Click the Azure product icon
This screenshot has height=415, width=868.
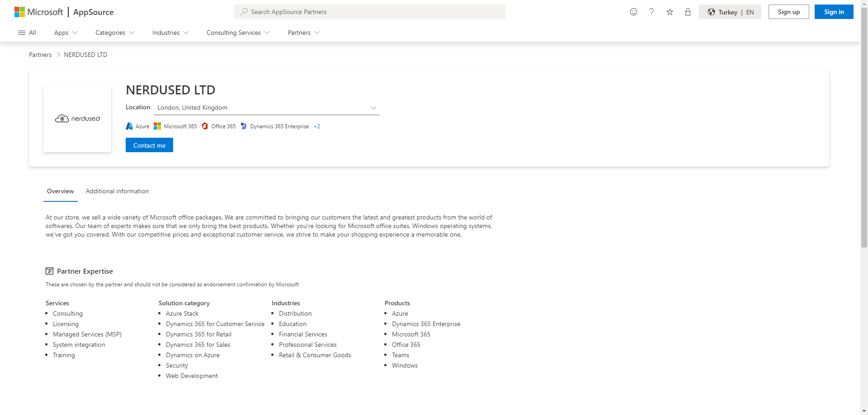[x=129, y=126]
